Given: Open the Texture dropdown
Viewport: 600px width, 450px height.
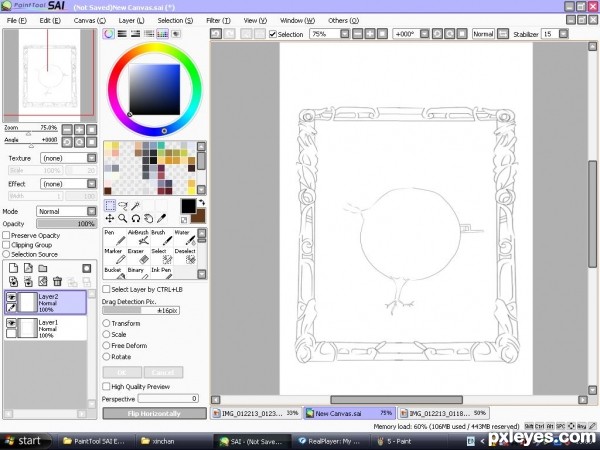Looking at the screenshot, I should (x=91, y=158).
